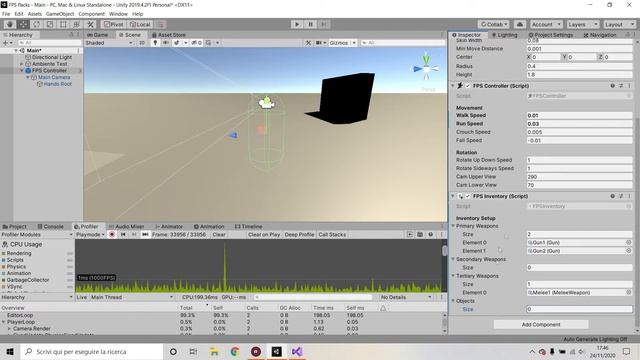Click the Walk Speed input field
Screen dimensions: 640x360
point(579,116)
